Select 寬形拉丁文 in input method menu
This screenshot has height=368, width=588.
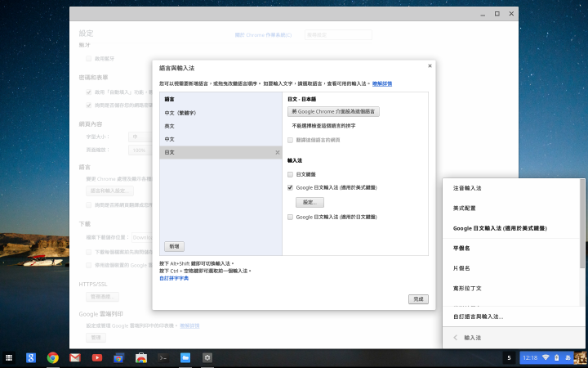pos(511,289)
